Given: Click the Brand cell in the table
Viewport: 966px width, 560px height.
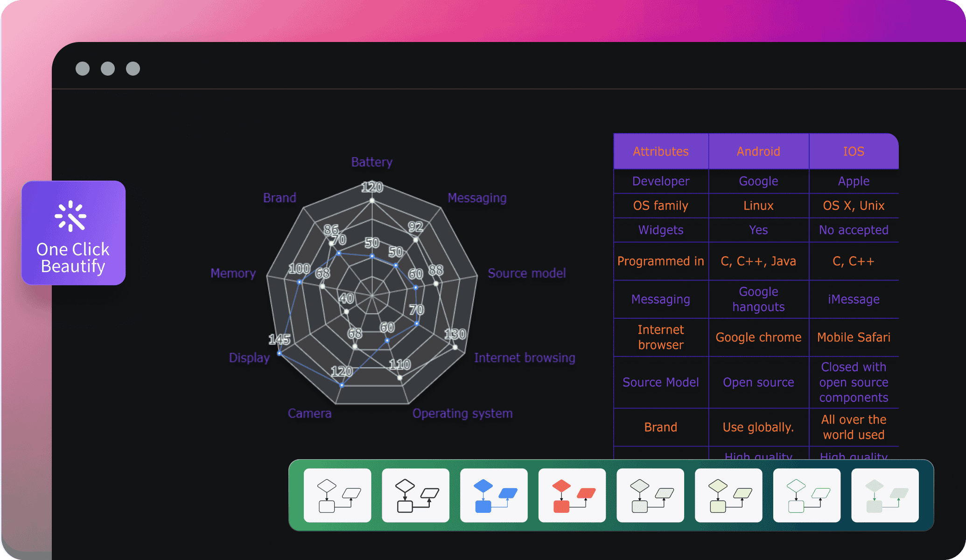Looking at the screenshot, I should pyautogui.click(x=661, y=427).
